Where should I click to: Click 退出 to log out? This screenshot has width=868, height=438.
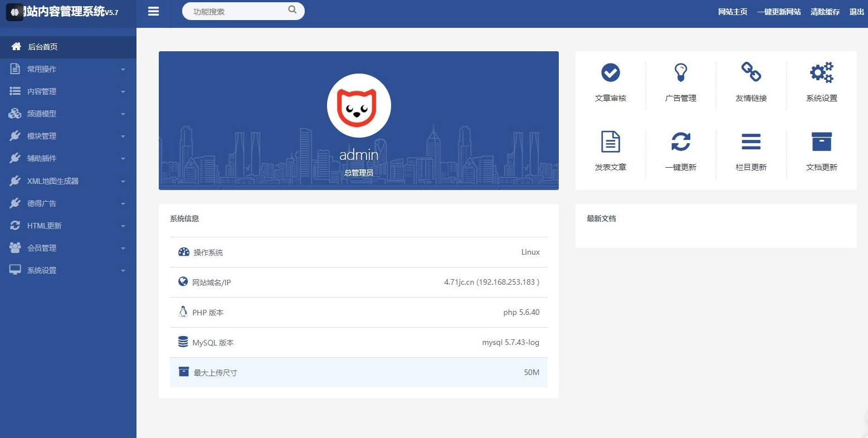pos(856,12)
